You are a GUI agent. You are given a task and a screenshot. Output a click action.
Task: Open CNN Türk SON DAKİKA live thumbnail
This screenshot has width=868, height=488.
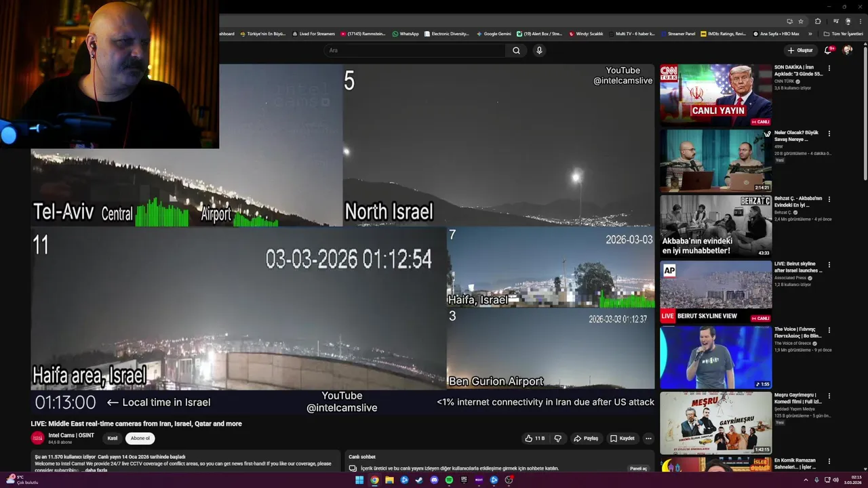[715, 95]
